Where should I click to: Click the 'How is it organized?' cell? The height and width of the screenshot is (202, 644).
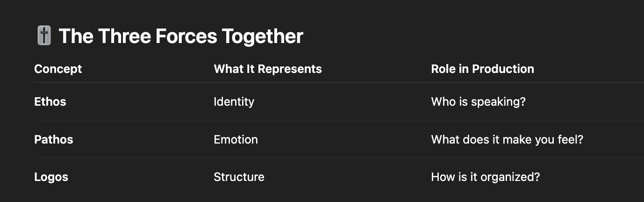(485, 177)
